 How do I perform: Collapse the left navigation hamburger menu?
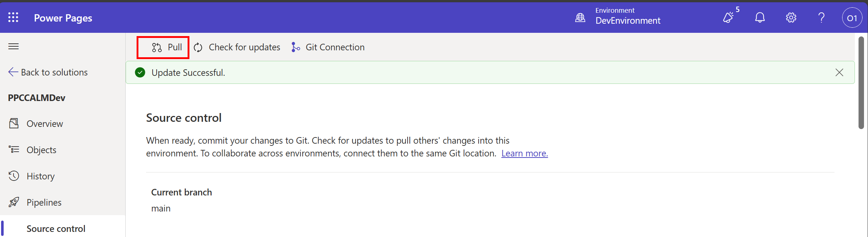pos(13,46)
